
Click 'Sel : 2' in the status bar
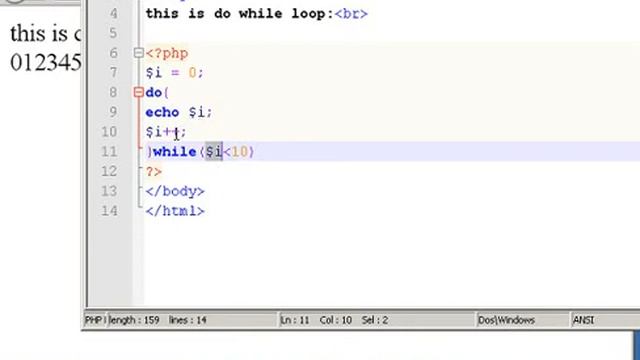pyautogui.click(x=374, y=320)
